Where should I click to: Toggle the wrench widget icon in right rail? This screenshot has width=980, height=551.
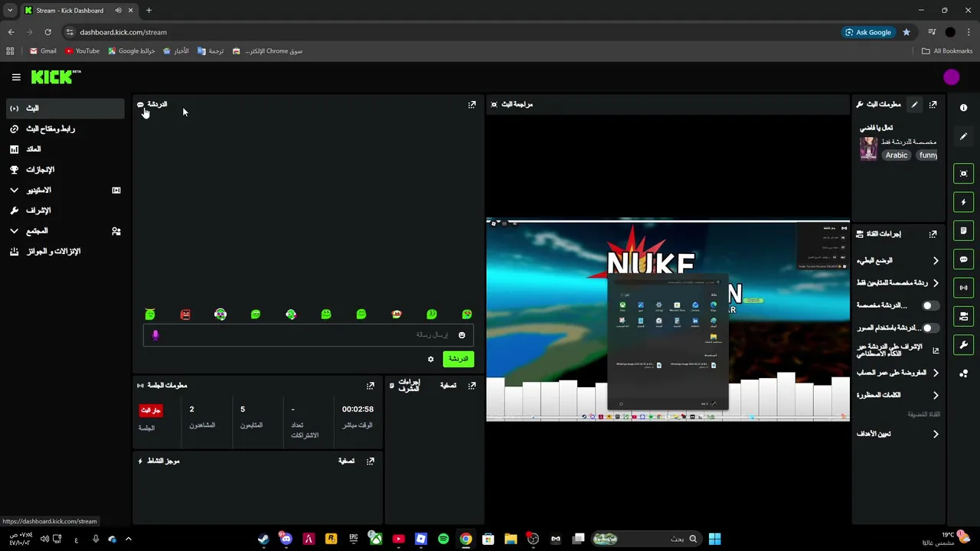(x=963, y=344)
